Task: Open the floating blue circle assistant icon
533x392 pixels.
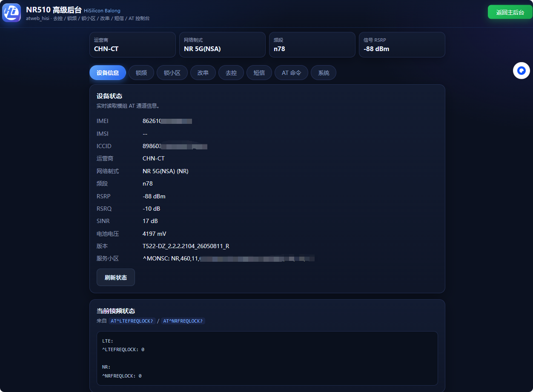Action: (522, 71)
